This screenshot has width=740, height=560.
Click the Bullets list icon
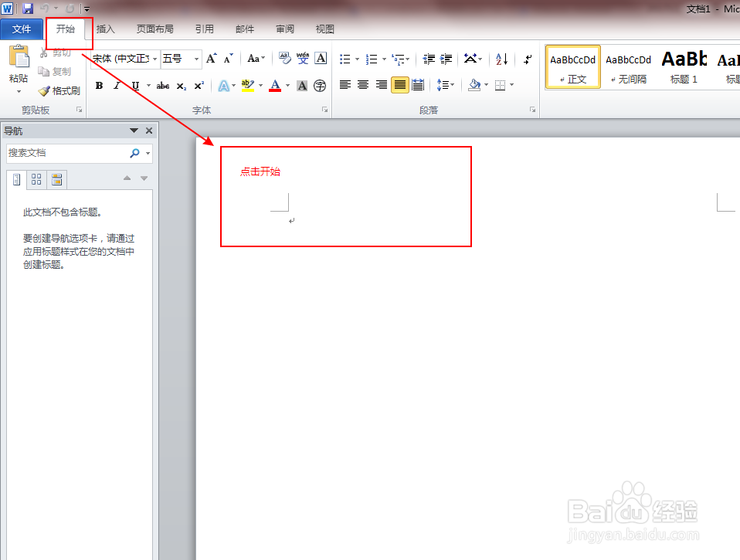point(345,59)
